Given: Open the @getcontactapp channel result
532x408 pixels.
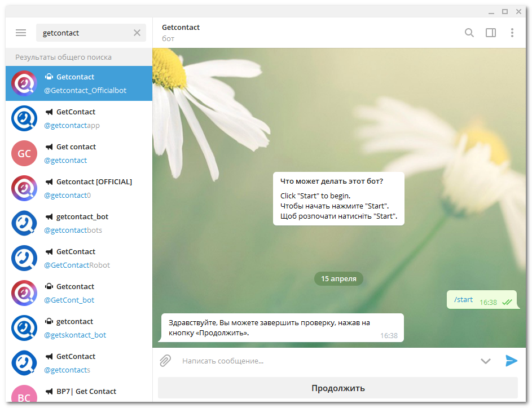Looking at the screenshot, I should (x=79, y=118).
